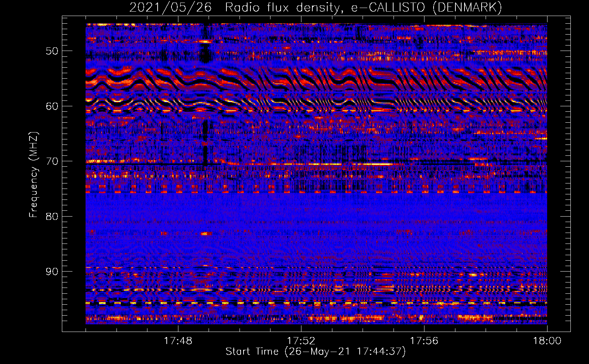This screenshot has width=589, height=364.
Task: Select the 17:48 time tick label
Action: pos(178,341)
